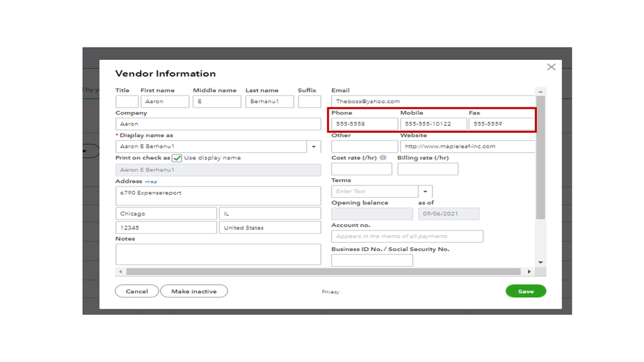Click the Company field
Image resolution: width=644 pixels, height=362 pixels.
[218, 124]
